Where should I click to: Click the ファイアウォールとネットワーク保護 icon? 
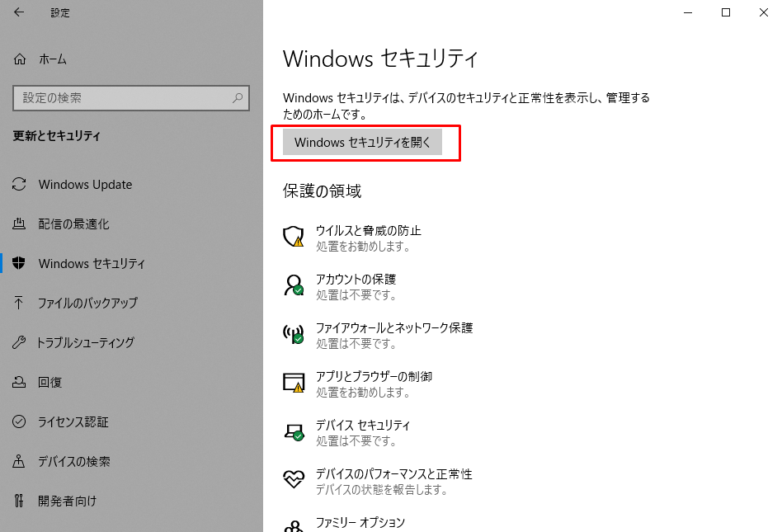(294, 335)
